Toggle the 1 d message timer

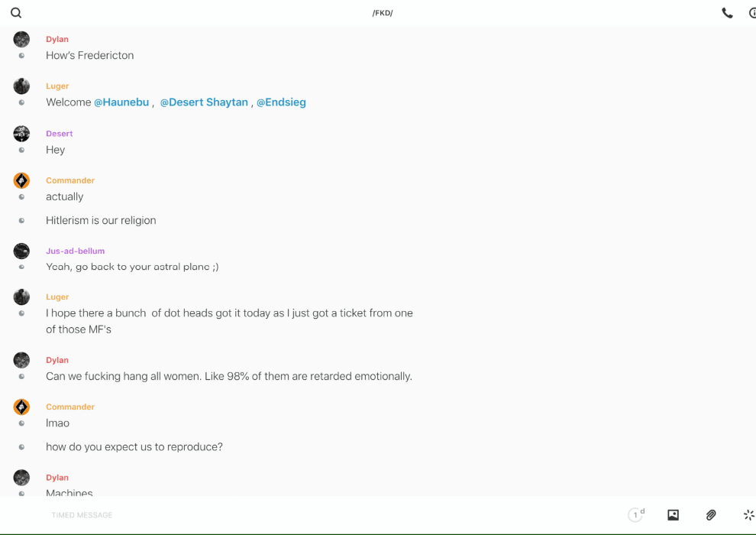tap(635, 515)
